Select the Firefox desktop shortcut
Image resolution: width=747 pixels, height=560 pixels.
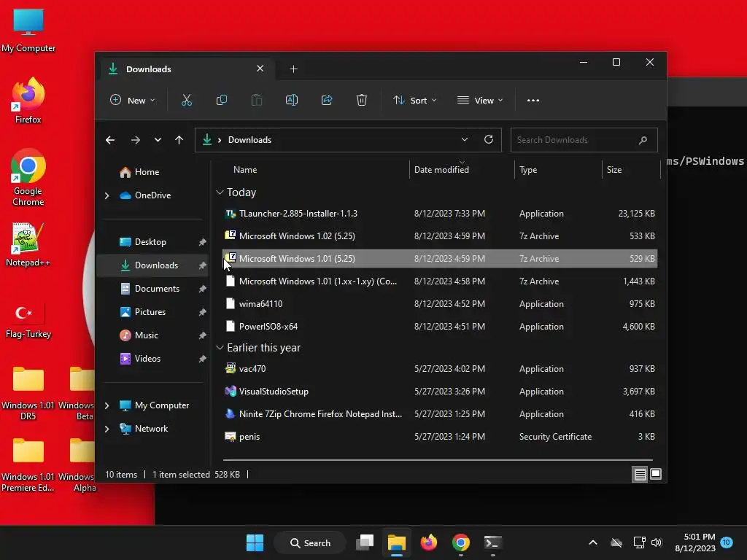coord(28,101)
